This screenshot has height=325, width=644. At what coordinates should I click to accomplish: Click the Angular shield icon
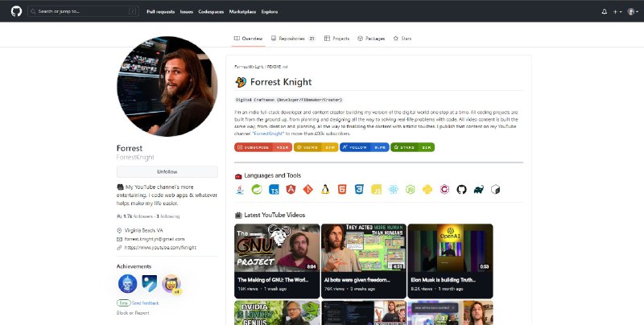click(x=291, y=190)
